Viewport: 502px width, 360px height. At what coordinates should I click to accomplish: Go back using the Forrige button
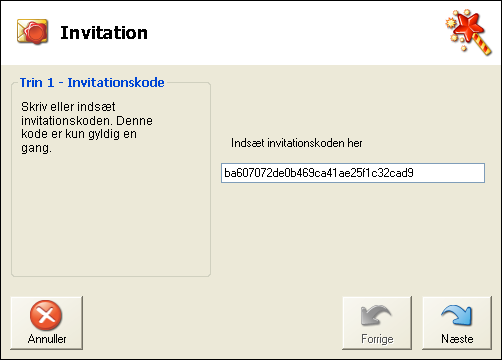pos(377,323)
